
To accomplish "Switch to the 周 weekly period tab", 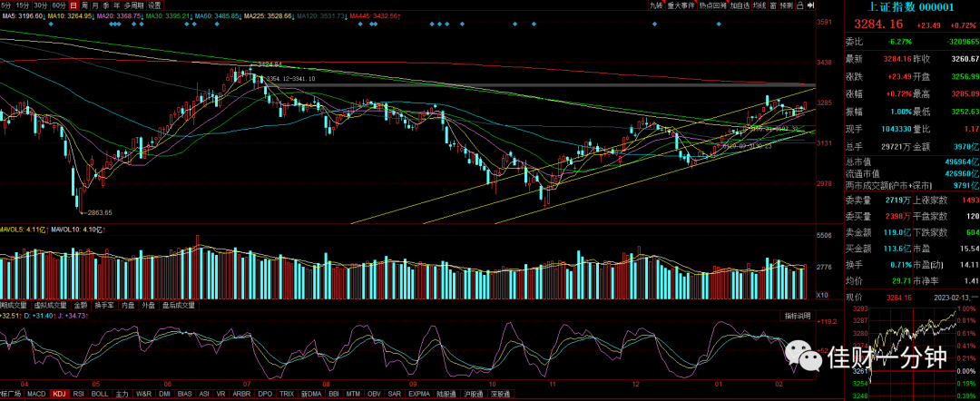I will [x=83, y=5].
